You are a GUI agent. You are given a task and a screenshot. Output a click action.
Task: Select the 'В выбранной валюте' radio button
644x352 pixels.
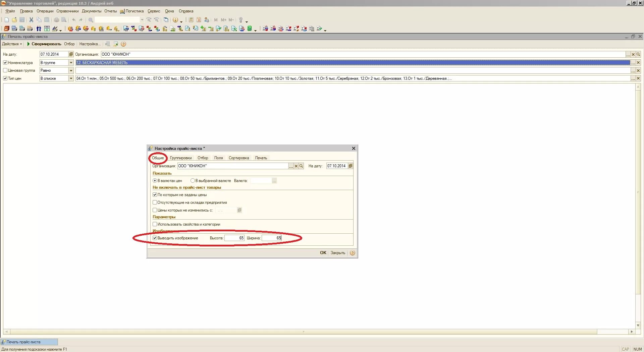(x=193, y=181)
